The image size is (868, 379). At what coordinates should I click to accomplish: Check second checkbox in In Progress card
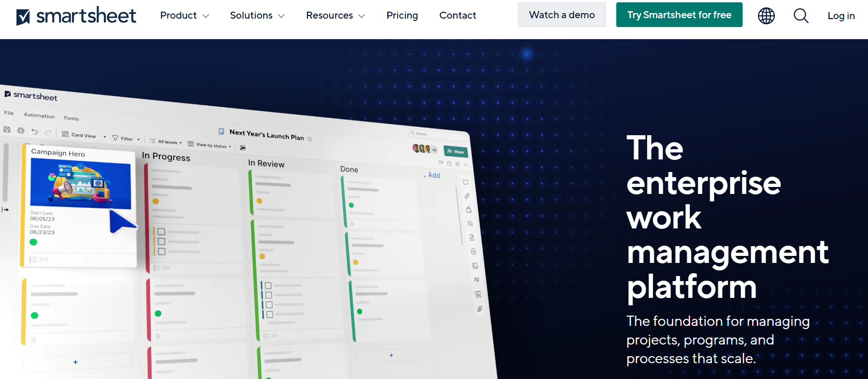(x=161, y=241)
